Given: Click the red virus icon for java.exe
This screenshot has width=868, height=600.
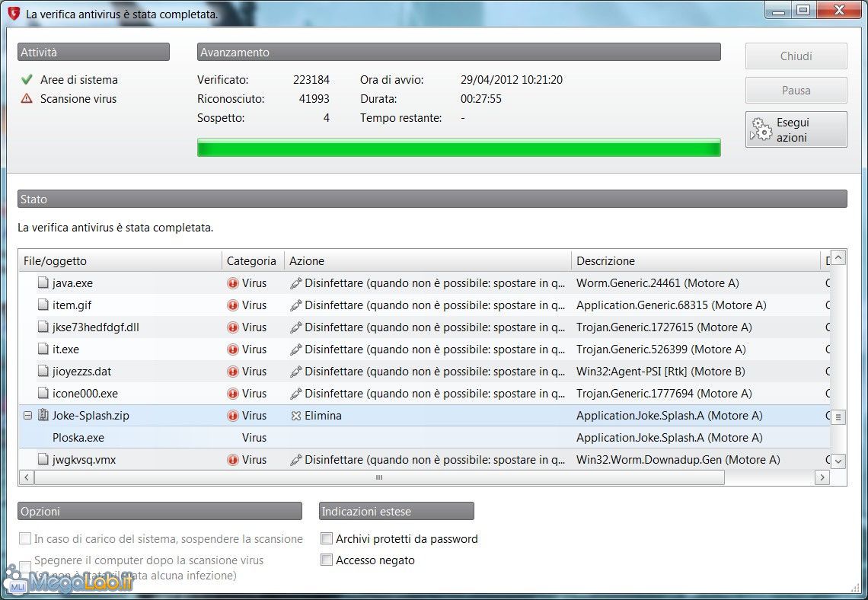Looking at the screenshot, I should click(233, 283).
